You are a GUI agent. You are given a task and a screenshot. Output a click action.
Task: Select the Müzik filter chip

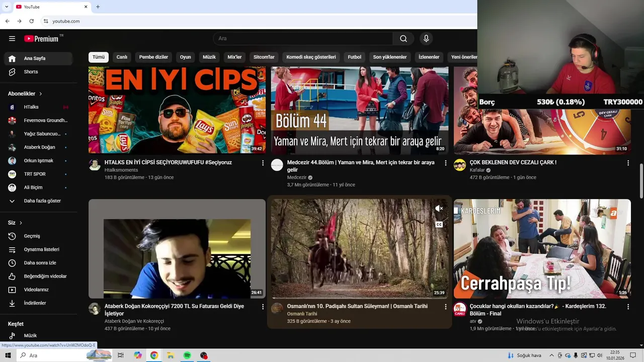coord(209,57)
